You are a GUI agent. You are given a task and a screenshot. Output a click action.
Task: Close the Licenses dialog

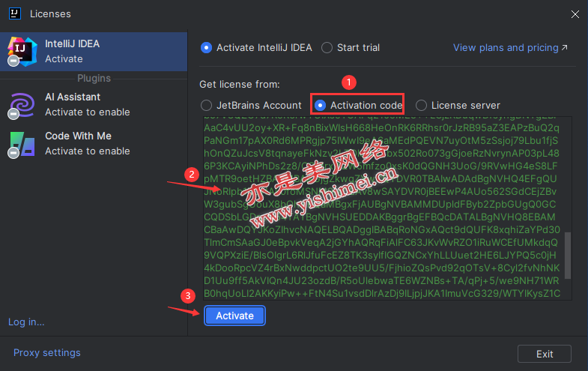coord(575,14)
